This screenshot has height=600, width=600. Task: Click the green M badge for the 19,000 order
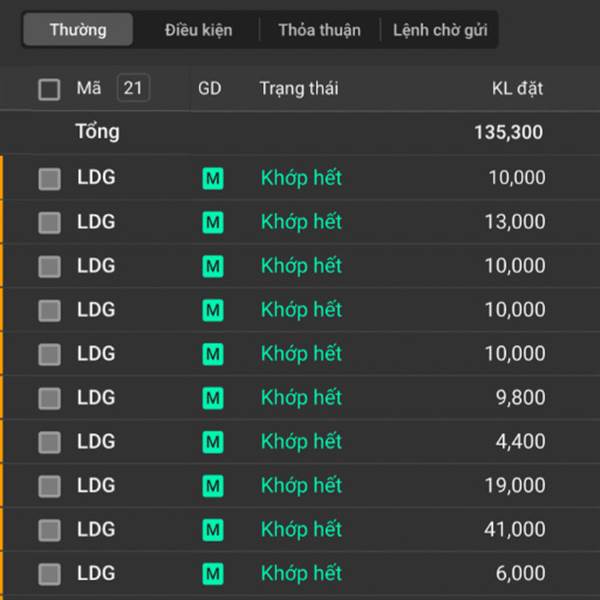(x=212, y=486)
